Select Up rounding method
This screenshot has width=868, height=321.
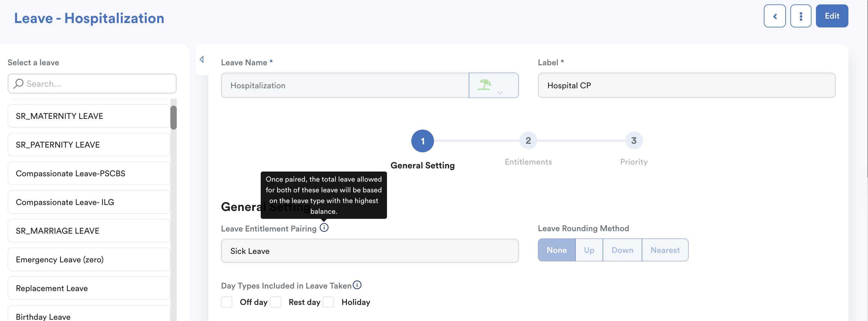click(589, 250)
